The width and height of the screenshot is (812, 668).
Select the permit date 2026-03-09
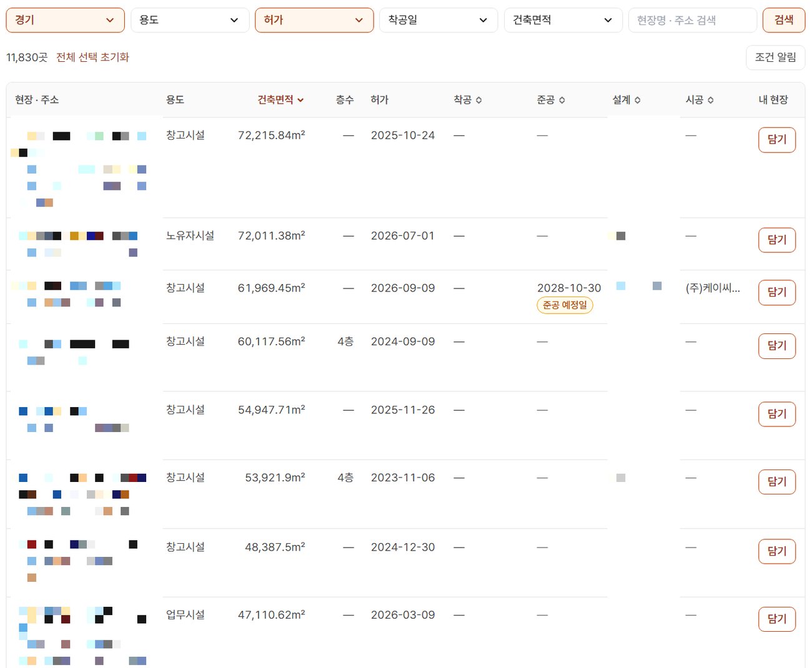coord(403,615)
